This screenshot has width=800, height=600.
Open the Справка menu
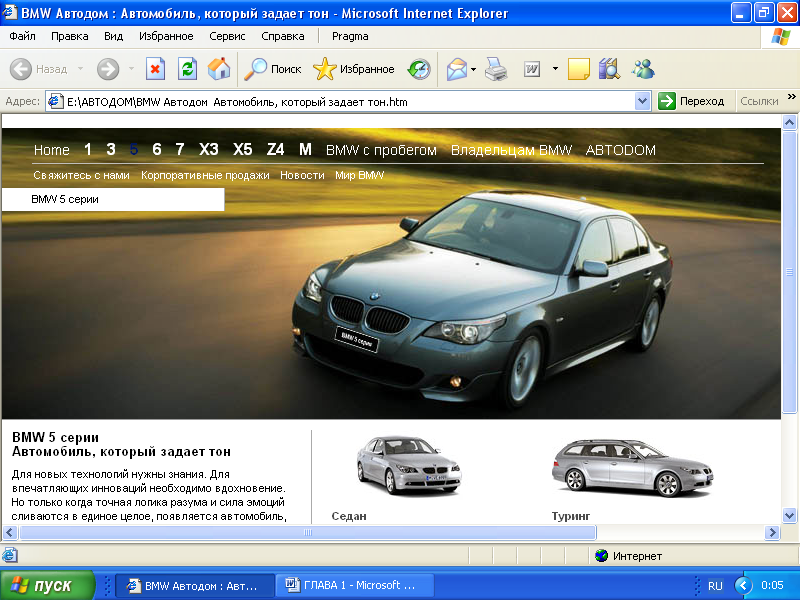(x=283, y=36)
